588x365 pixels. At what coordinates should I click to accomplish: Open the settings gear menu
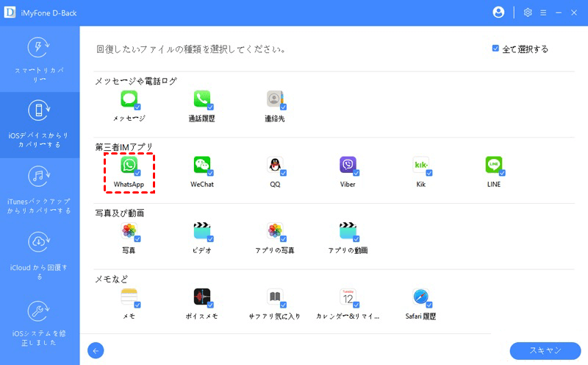click(x=527, y=13)
